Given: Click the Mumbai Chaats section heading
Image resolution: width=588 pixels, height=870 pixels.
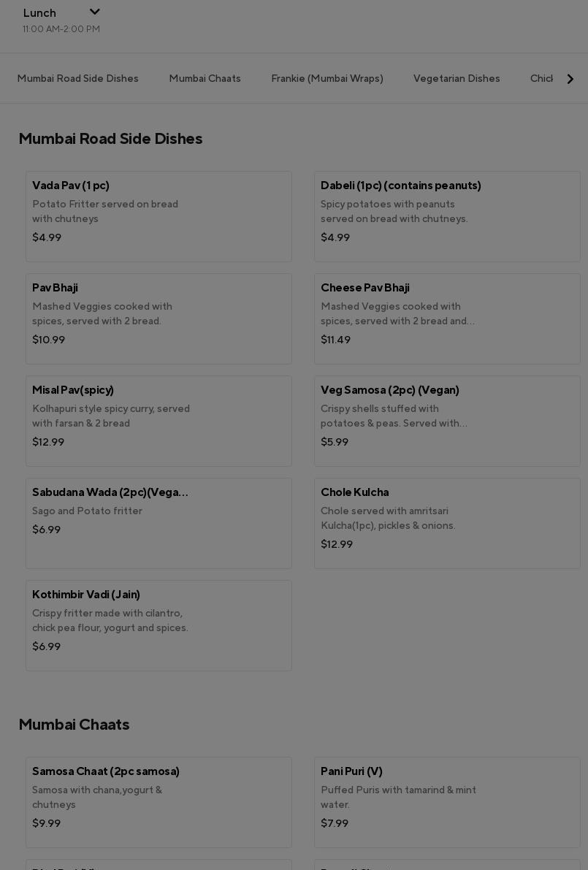Looking at the screenshot, I should [x=75, y=725].
